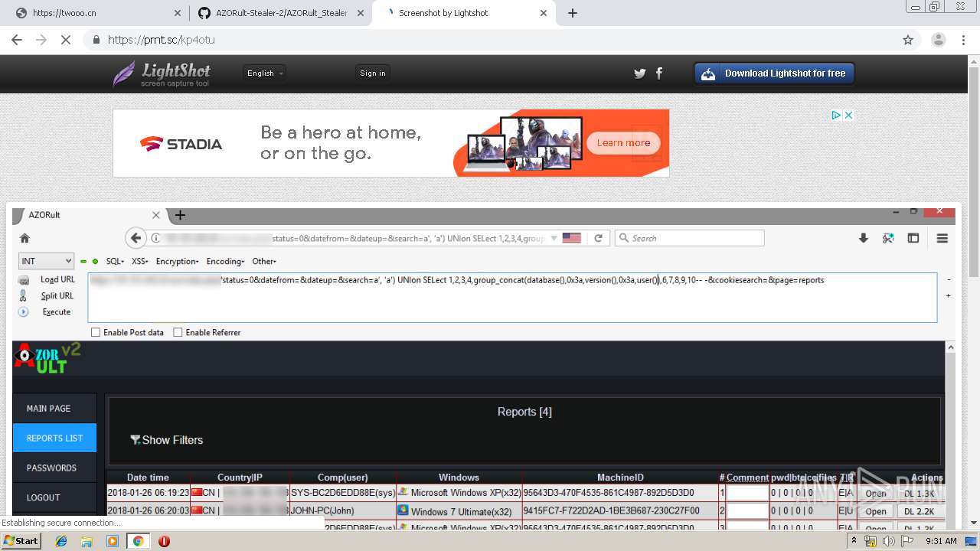Click the Sign in button

tap(373, 73)
